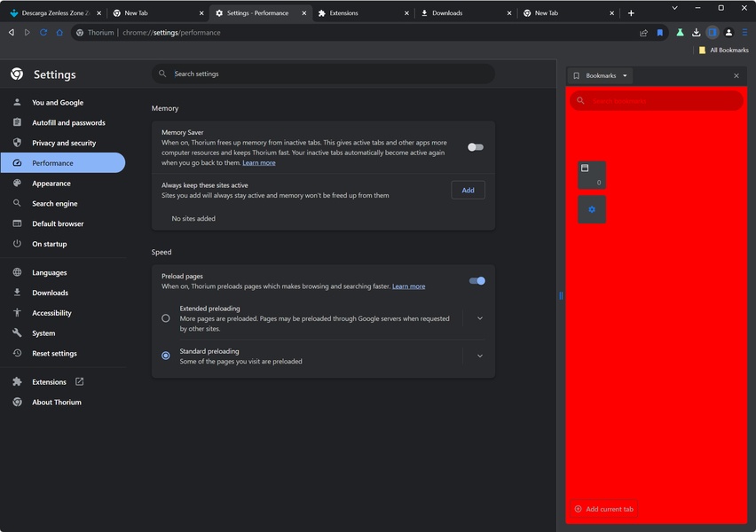Reload the page with the refresh icon

click(x=43, y=33)
